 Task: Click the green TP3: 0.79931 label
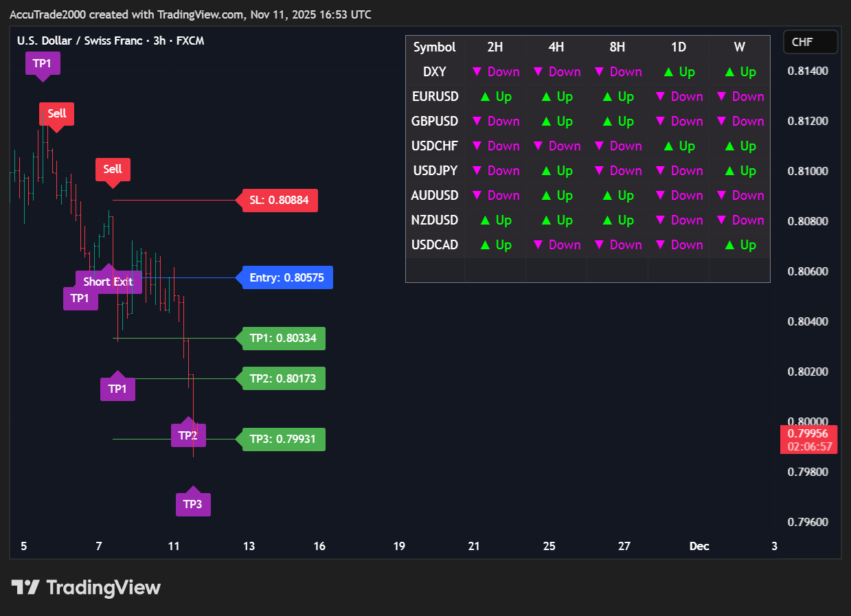pos(282,439)
